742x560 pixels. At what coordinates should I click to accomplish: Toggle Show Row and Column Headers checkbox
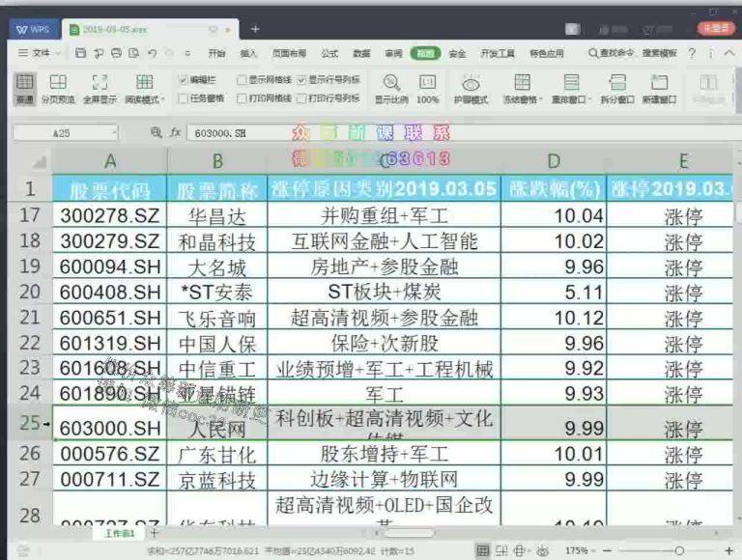(301, 80)
